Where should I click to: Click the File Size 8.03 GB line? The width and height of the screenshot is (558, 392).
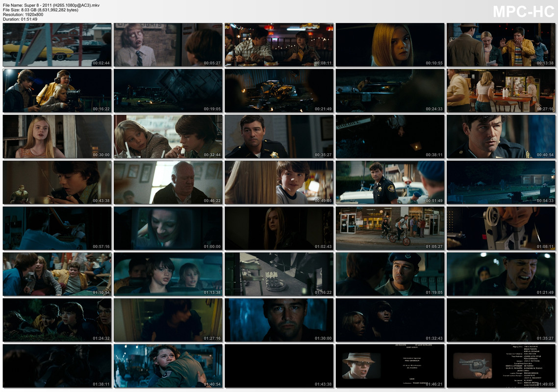coord(41,10)
